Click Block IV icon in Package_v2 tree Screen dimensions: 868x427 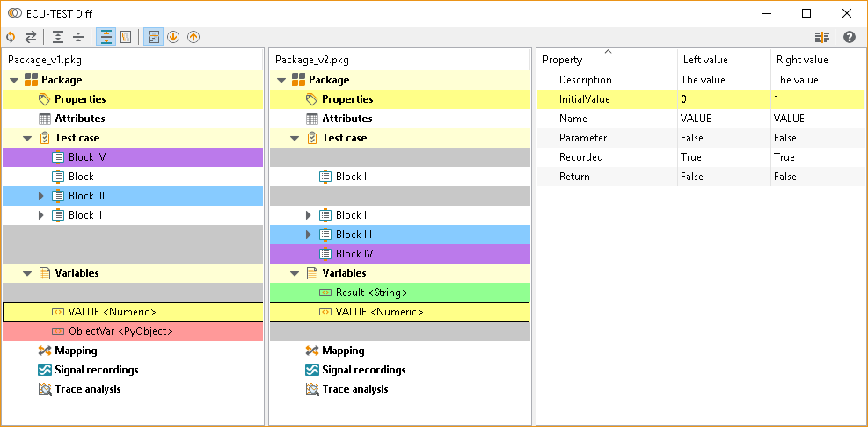click(x=325, y=254)
